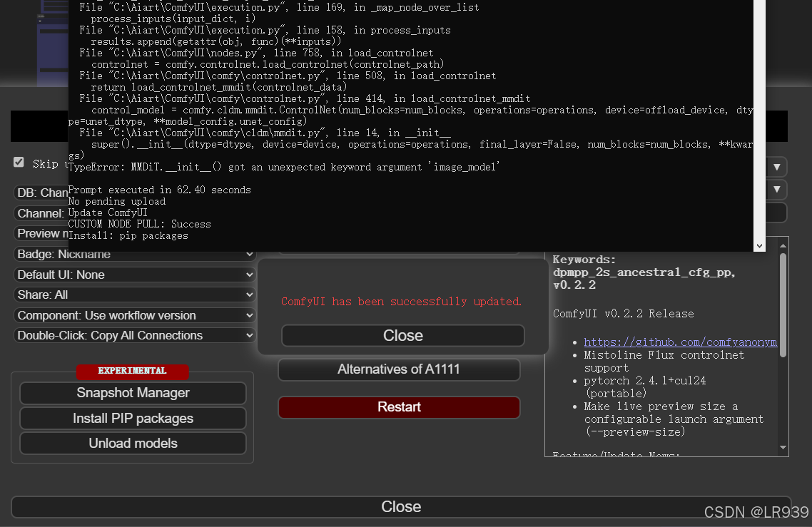Click the 'ComfyUI v0.2.2 Release' heading

click(x=624, y=314)
